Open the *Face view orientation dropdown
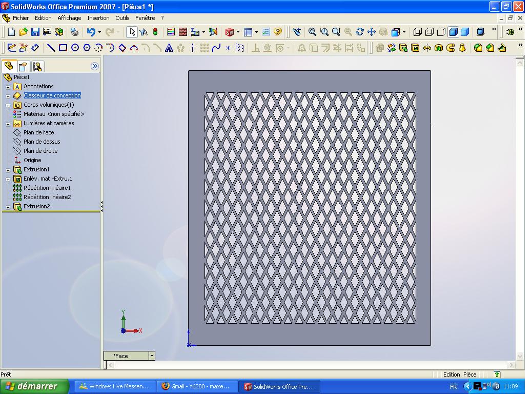Image resolution: width=532 pixels, height=394 pixels. [x=152, y=356]
